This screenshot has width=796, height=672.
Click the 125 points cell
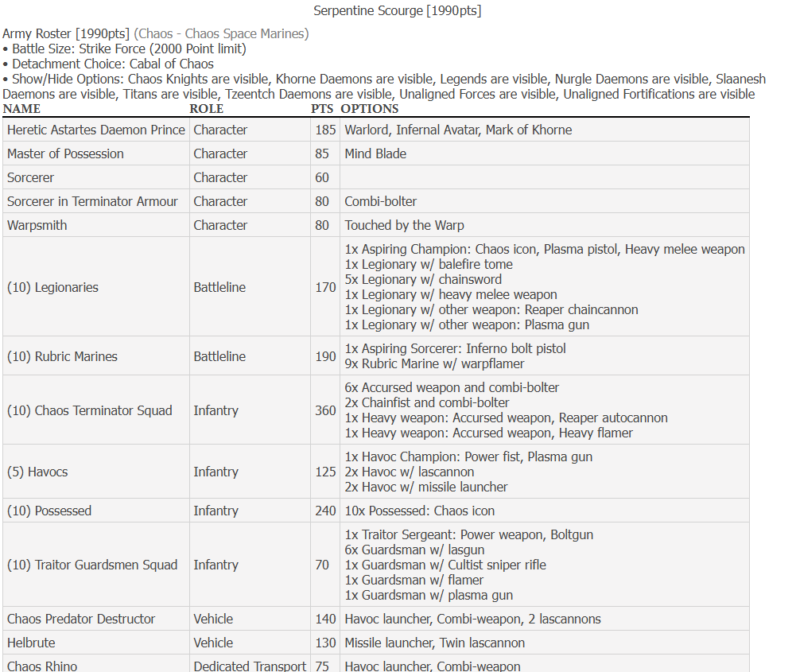pos(325,472)
